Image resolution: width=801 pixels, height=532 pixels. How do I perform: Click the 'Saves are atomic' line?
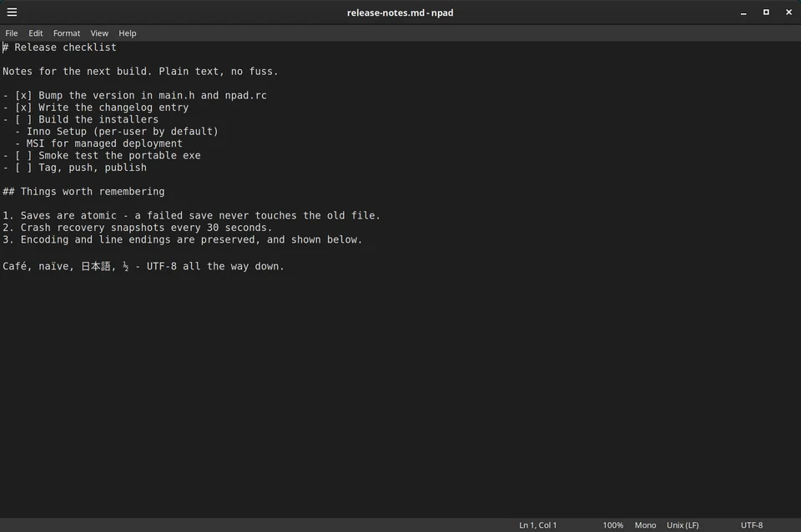point(192,215)
